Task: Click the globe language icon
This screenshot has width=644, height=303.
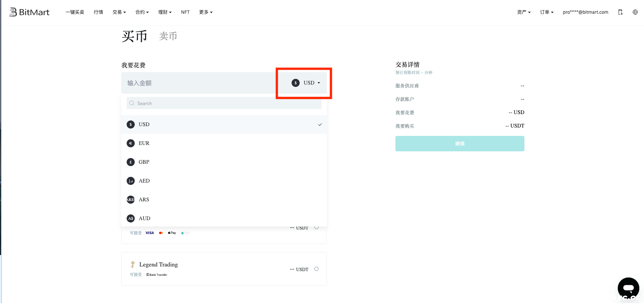Action: 635,12
